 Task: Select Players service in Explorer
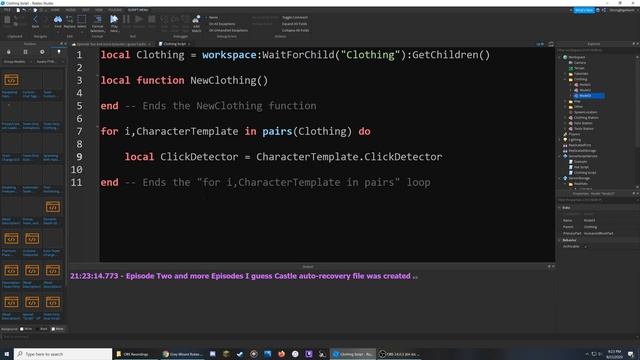[x=574, y=134]
